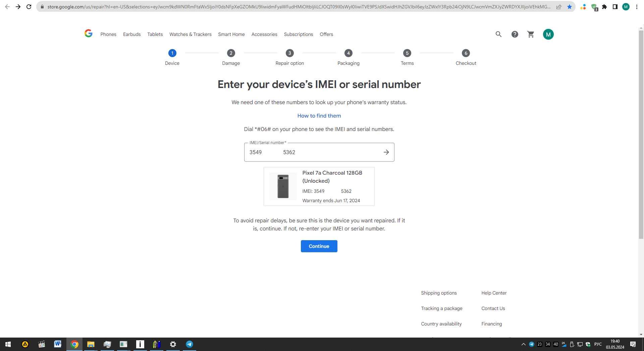Open the Chrome three-dot menu
This screenshot has width=644, height=351.
[637, 7]
